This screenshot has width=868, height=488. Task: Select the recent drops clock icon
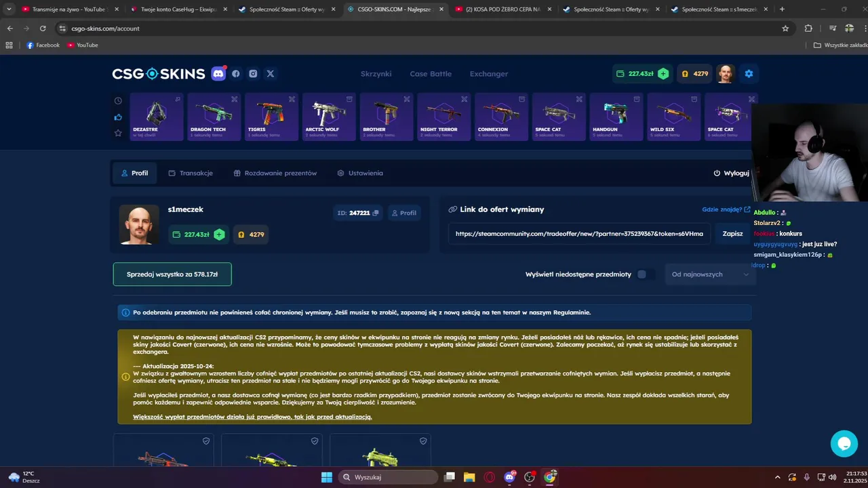coord(118,101)
